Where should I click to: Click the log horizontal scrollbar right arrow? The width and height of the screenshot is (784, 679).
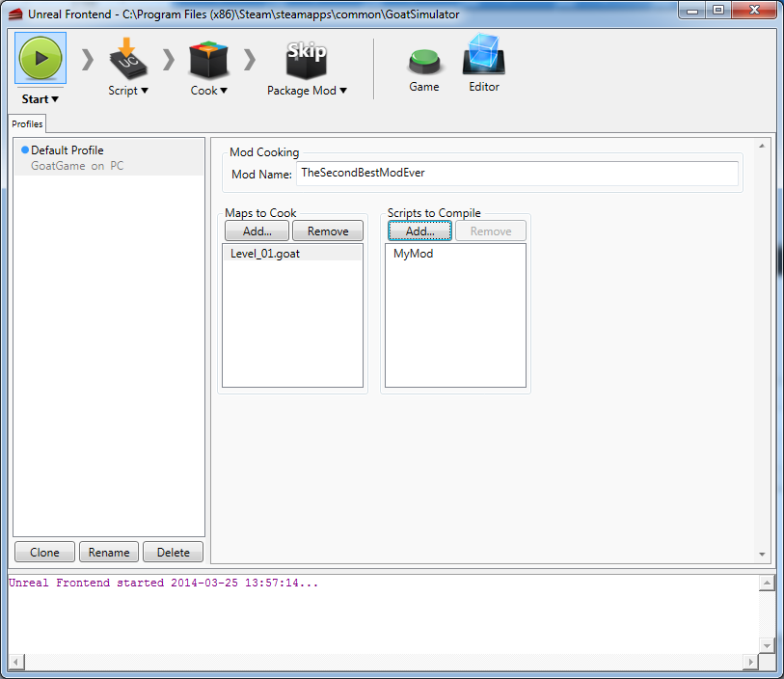750,662
